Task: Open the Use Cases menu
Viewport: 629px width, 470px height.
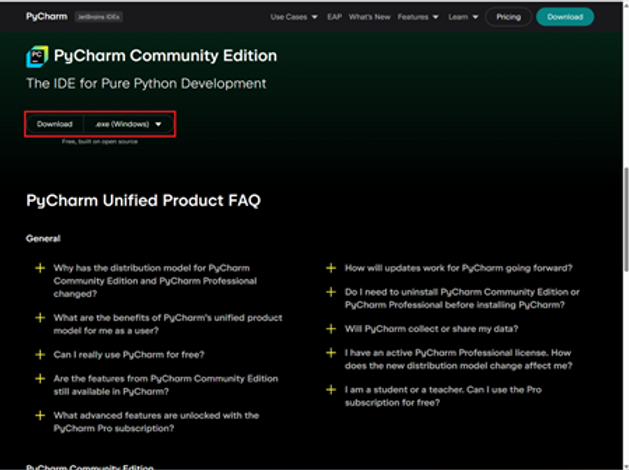Action: [288, 17]
